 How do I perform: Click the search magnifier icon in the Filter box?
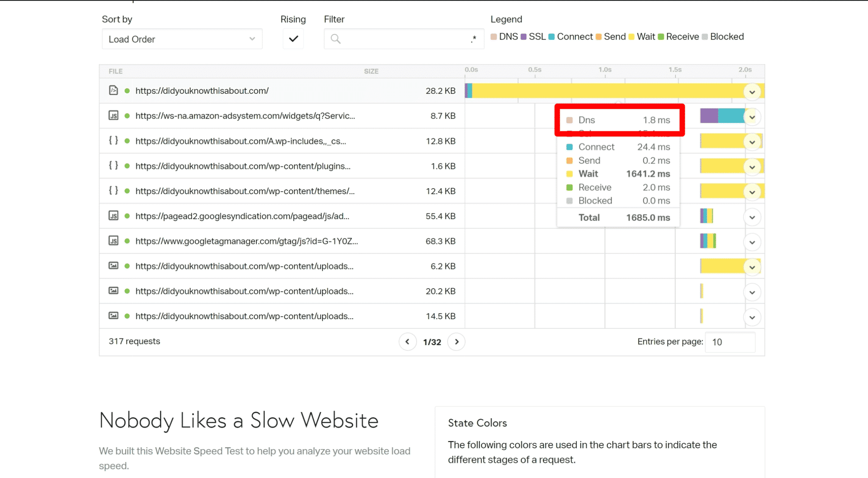click(x=335, y=39)
